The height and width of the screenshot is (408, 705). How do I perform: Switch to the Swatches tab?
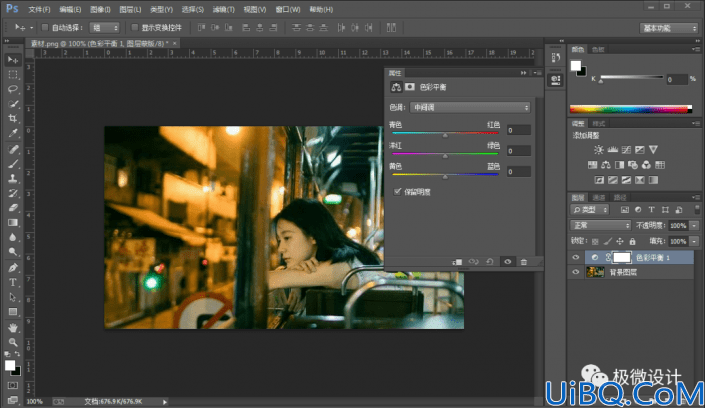pos(598,49)
